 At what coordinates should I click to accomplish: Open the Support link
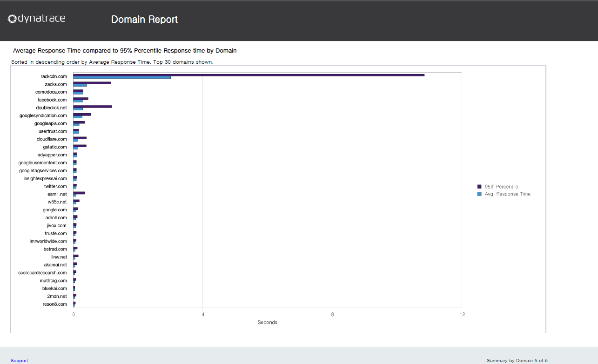(20, 361)
